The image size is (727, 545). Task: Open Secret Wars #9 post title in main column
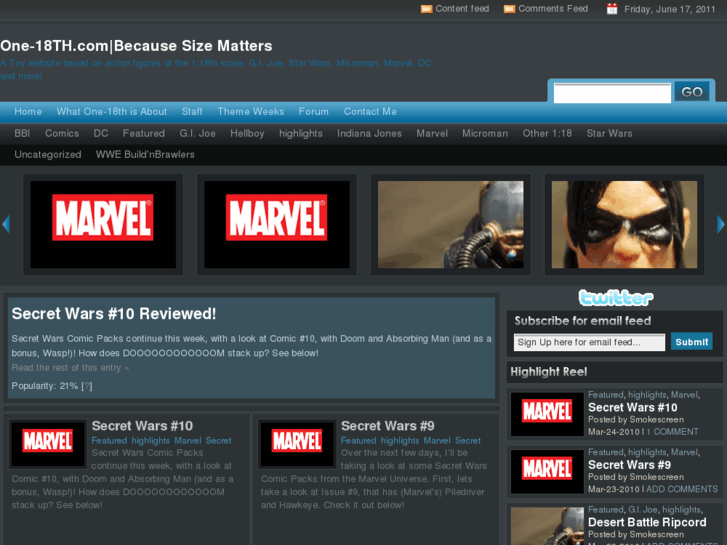tap(388, 426)
